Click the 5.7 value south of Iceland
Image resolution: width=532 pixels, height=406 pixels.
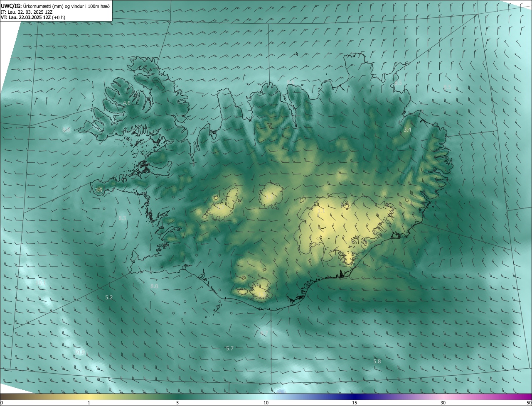pyautogui.click(x=229, y=348)
